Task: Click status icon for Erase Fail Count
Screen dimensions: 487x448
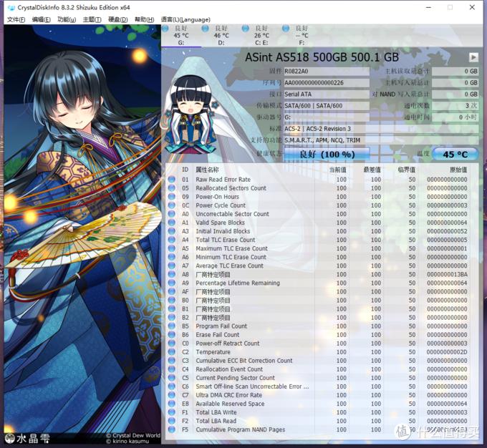Action: click(x=172, y=335)
